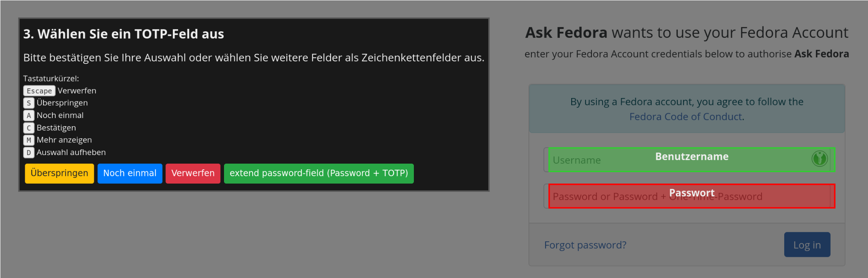This screenshot has width=868, height=278.
Task: Click the blue Noch einmal button
Action: [x=130, y=173]
